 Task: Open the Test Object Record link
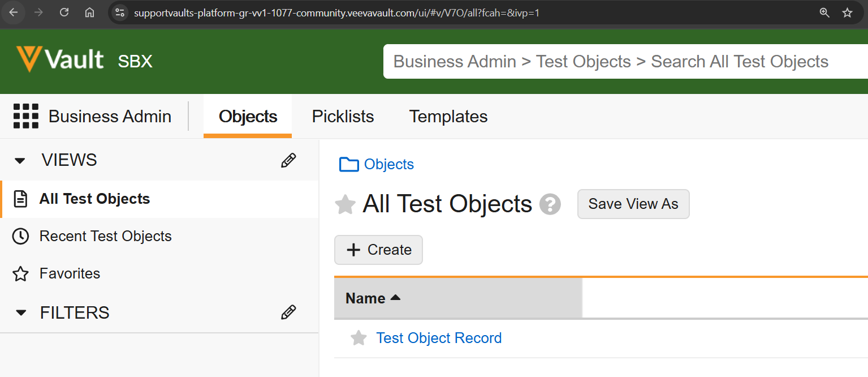click(x=439, y=339)
